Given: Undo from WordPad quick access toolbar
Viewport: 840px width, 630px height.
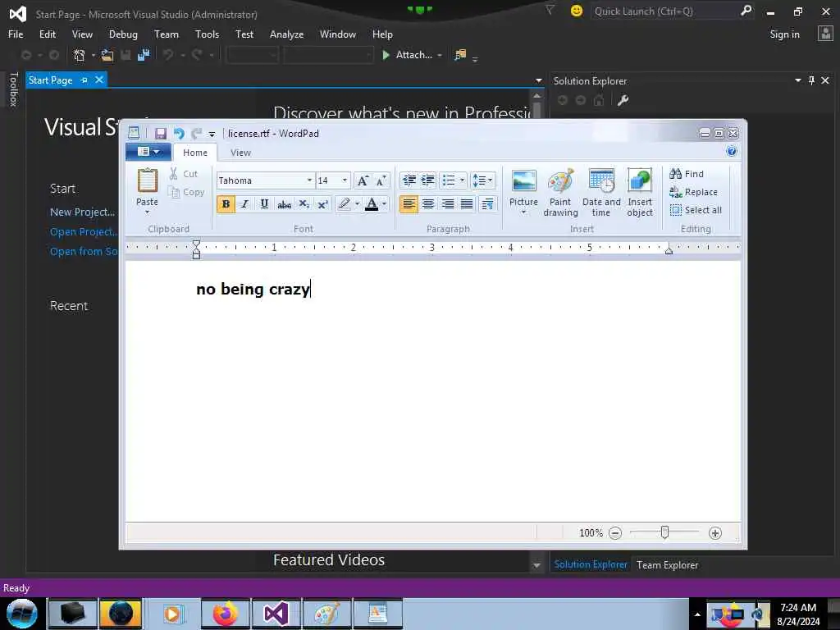Looking at the screenshot, I should (179, 134).
